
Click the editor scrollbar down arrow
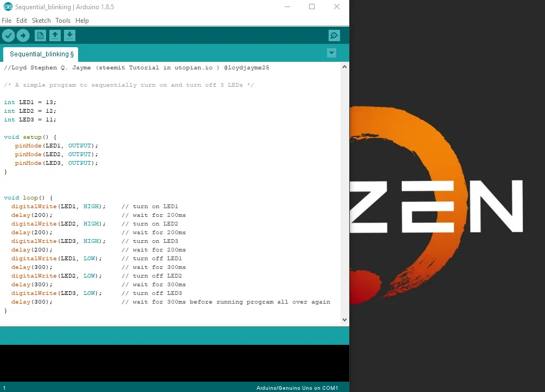344,320
